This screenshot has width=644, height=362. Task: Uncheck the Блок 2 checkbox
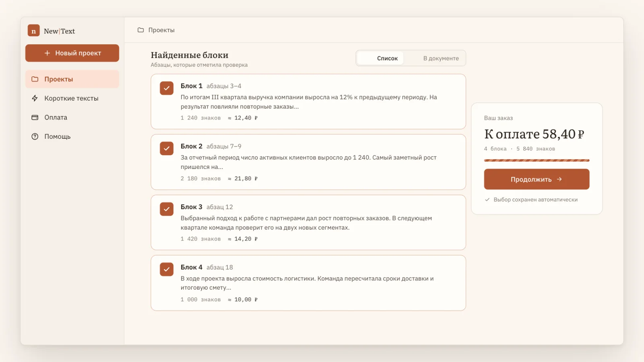[167, 148]
